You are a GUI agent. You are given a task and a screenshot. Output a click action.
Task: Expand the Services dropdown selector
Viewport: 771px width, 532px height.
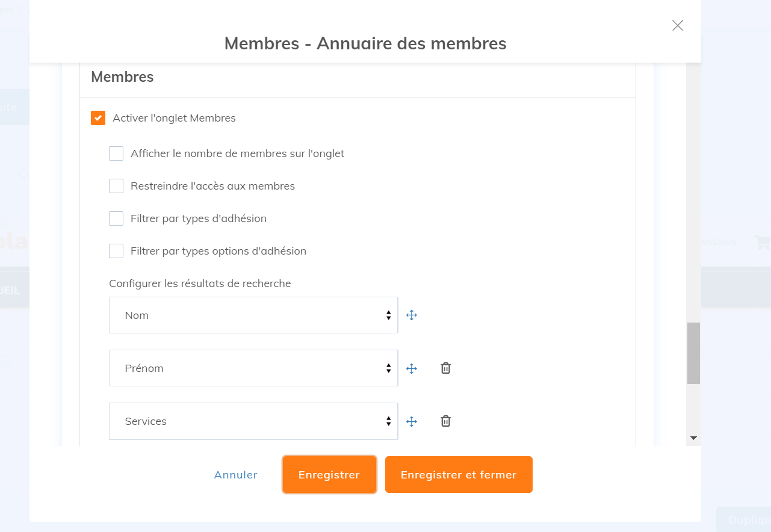[x=253, y=421]
